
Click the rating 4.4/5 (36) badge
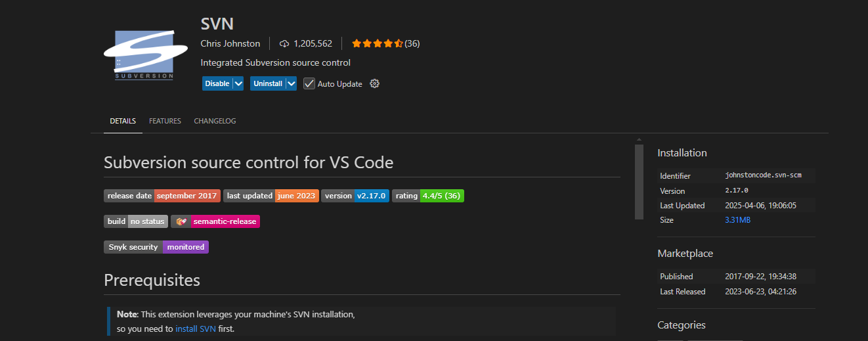[x=428, y=196]
